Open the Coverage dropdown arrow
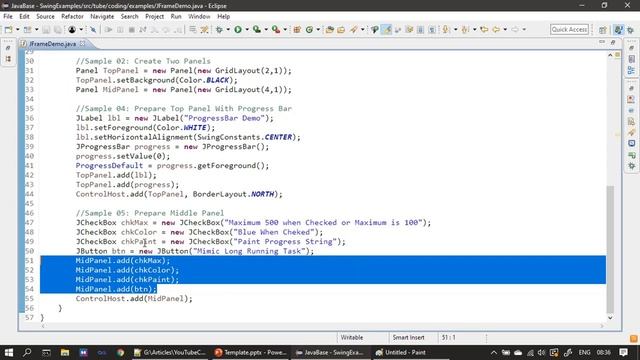 tap(266, 29)
